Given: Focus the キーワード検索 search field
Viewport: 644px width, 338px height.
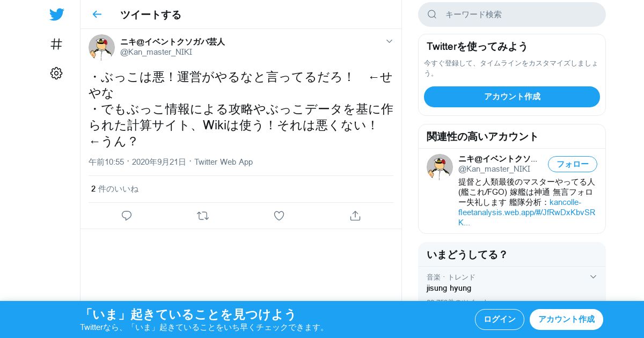Looking at the screenshot, I should [512, 14].
